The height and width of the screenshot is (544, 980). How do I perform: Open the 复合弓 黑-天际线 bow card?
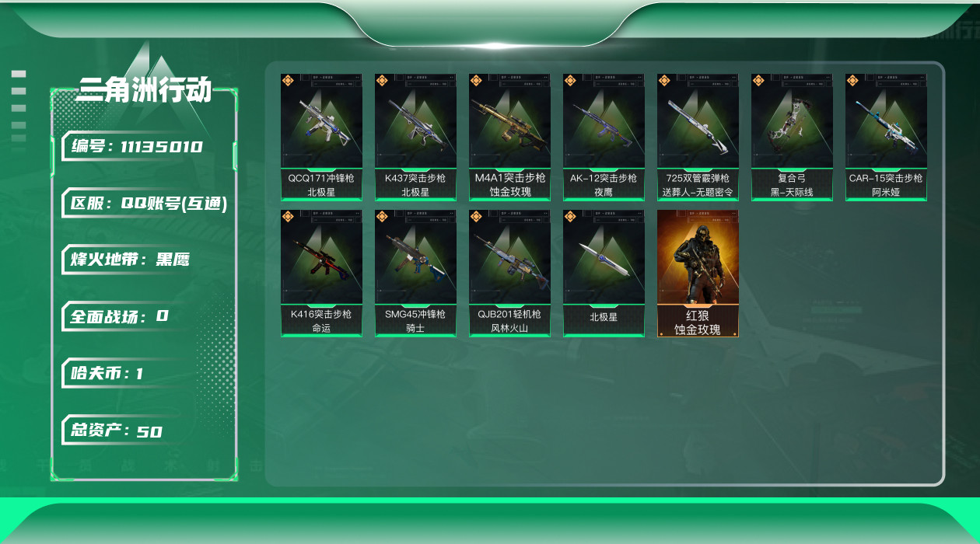point(792,138)
